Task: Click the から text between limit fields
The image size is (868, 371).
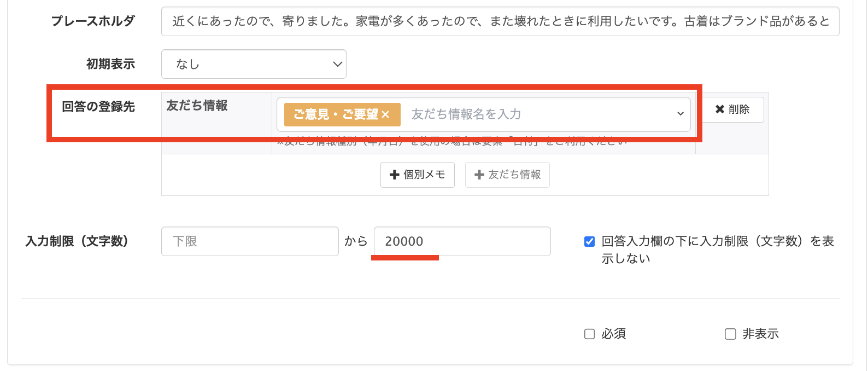Action: [x=356, y=241]
